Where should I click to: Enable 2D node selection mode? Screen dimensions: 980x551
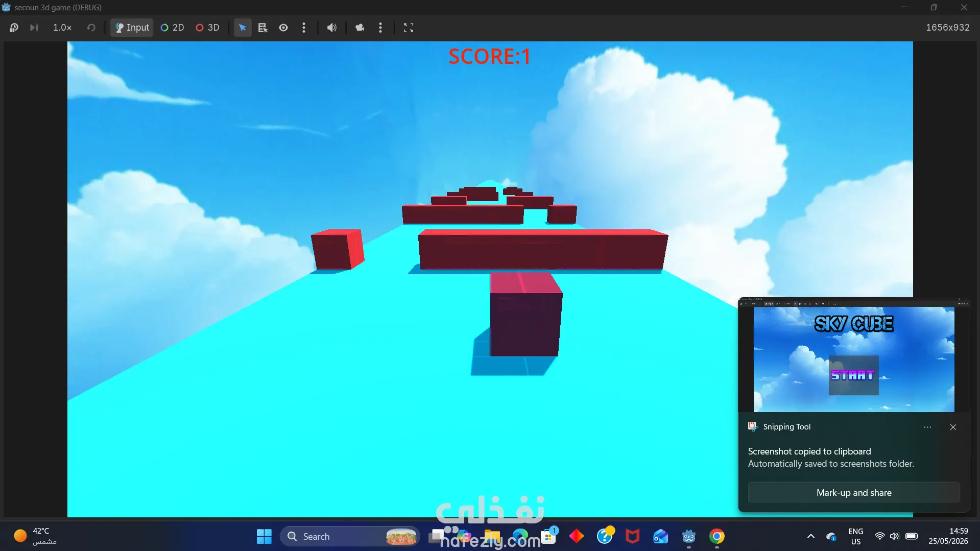coord(172,28)
